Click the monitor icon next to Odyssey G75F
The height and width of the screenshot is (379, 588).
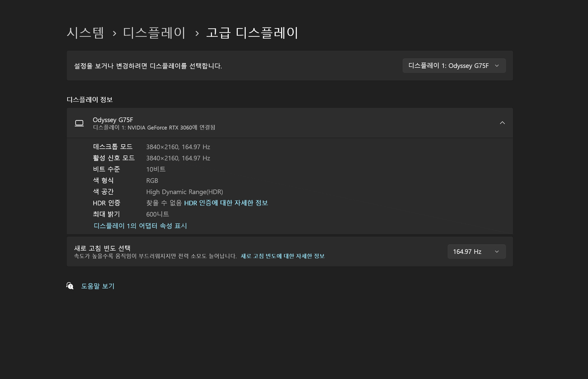(x=79, y=123)
